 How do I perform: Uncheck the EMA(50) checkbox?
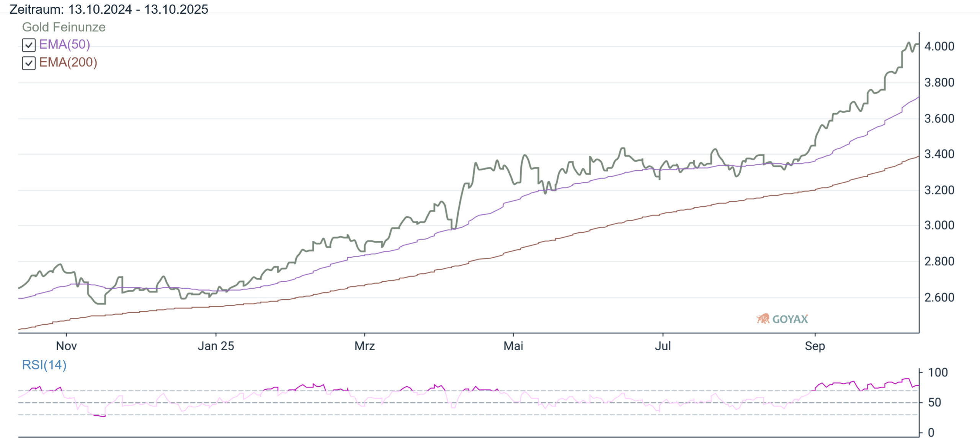pos(29,45)
